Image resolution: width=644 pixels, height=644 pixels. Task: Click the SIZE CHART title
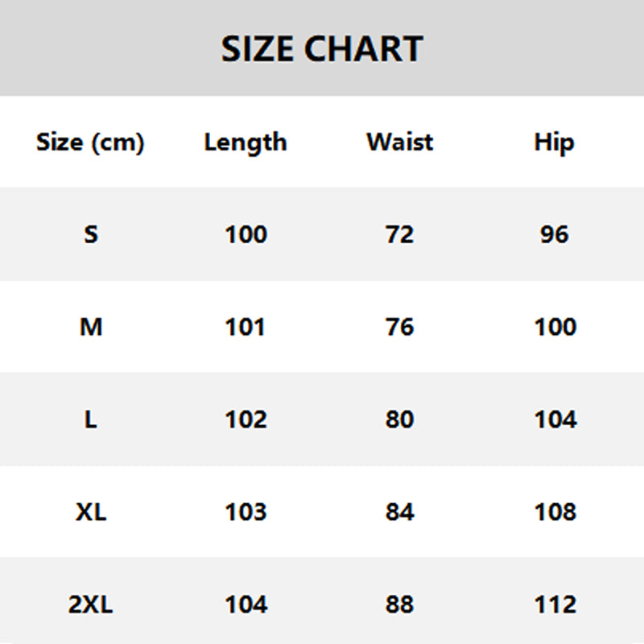tap(322, 49)
